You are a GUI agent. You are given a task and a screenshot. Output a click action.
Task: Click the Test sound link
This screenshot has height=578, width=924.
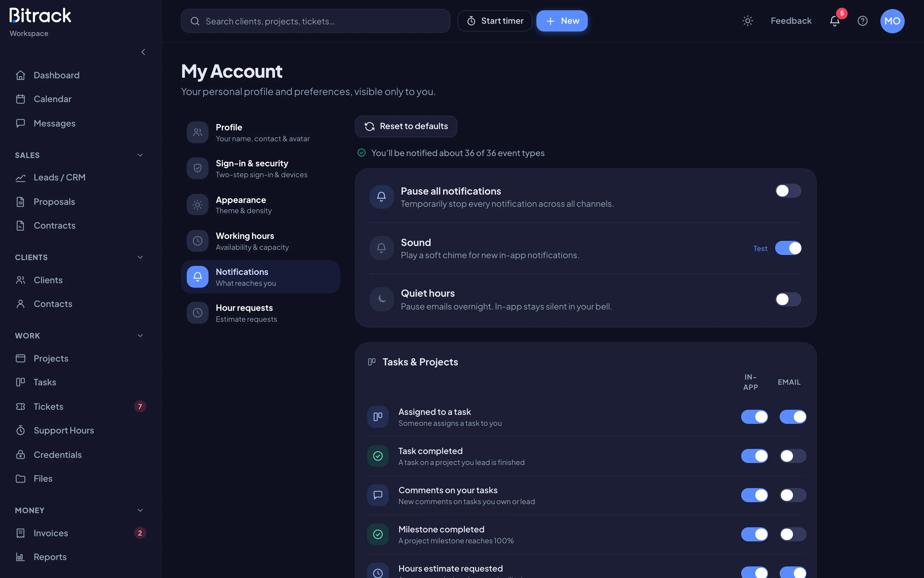click(x=760, y=249)
